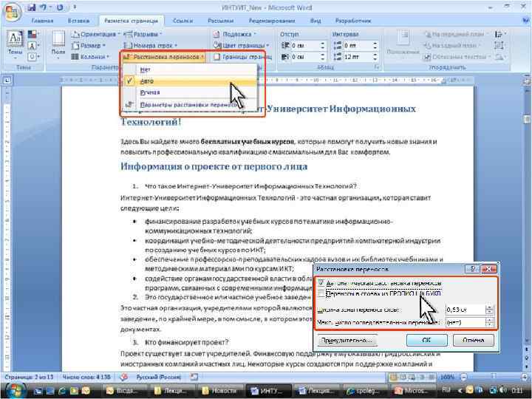Open Подложка watermark dropdown
532x399 pixels.
point(234,34)
